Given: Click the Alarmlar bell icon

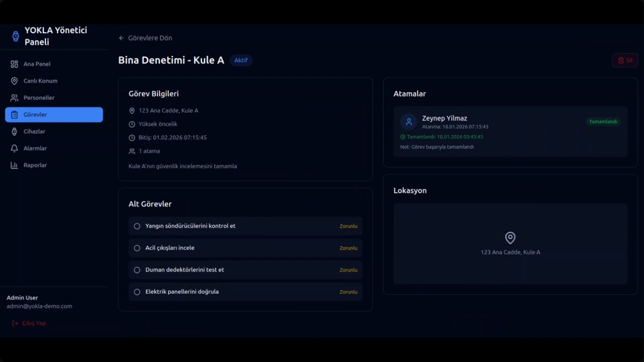Looking at the screenshot, I should click(x=14, y=148).
